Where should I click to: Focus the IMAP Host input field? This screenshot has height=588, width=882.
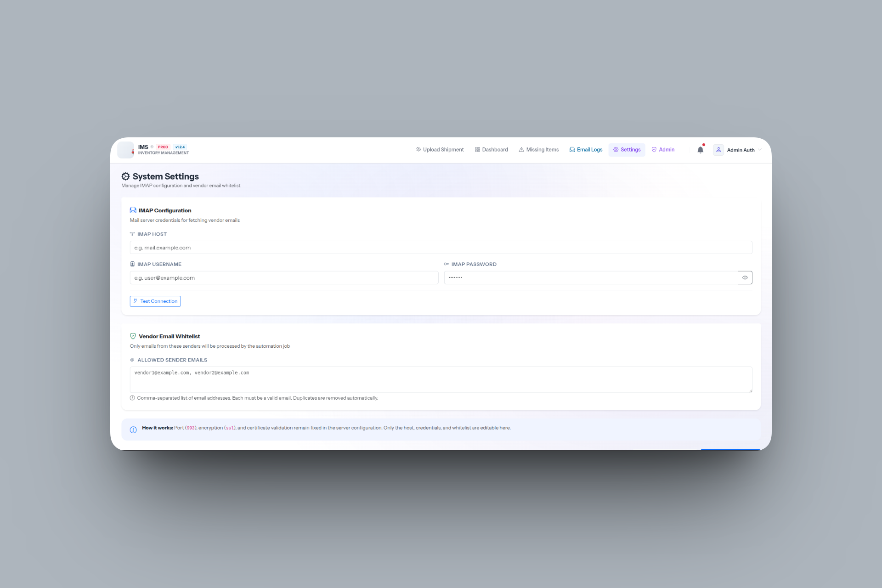pos(441,248)
